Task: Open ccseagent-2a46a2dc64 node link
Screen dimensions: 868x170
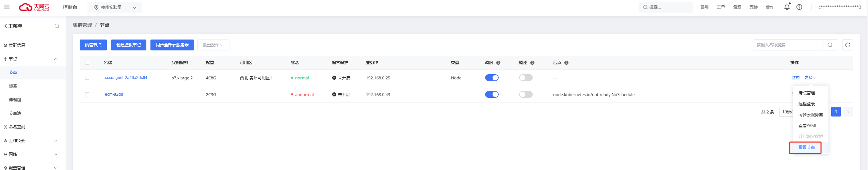Action: [x=126, y=78]
